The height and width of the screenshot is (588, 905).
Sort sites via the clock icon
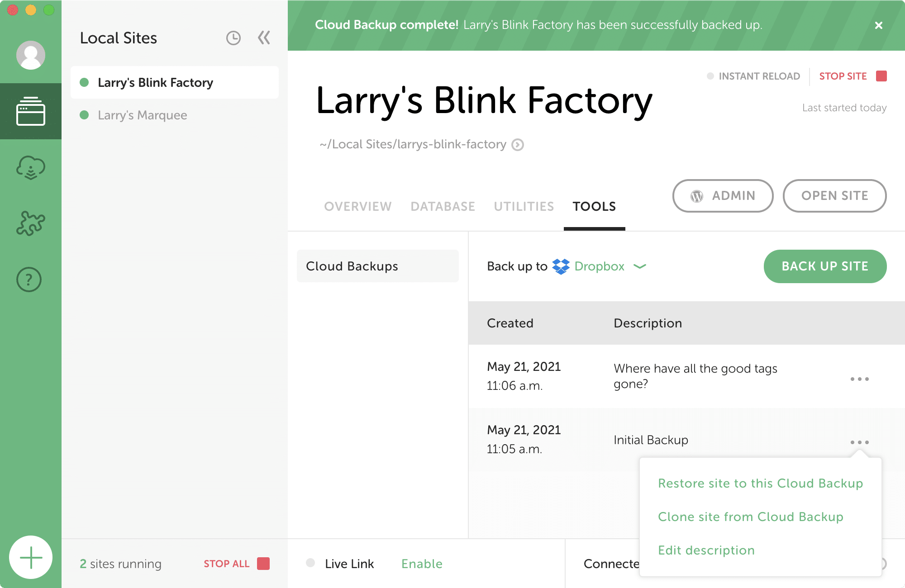pos(233,38)
